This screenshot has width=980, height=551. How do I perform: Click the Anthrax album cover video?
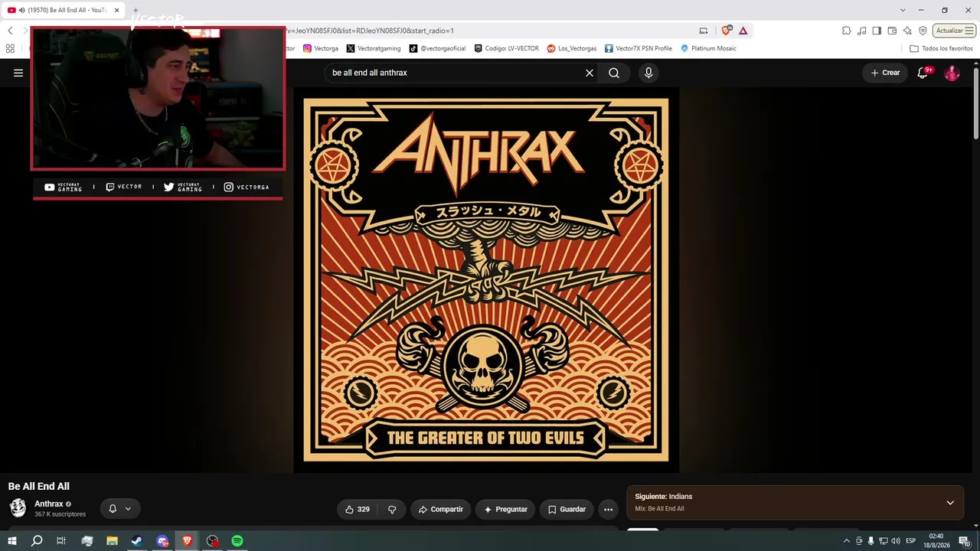(x=486, y=280)
